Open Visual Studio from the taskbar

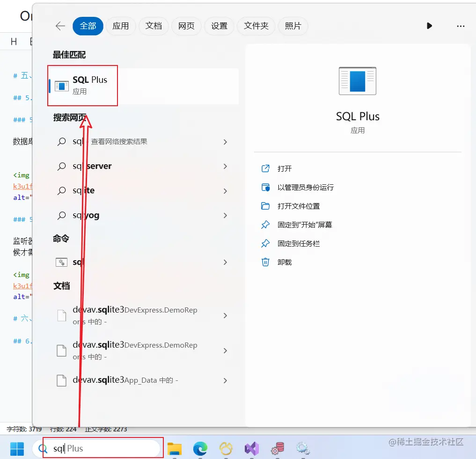click(x=252, y=449)
